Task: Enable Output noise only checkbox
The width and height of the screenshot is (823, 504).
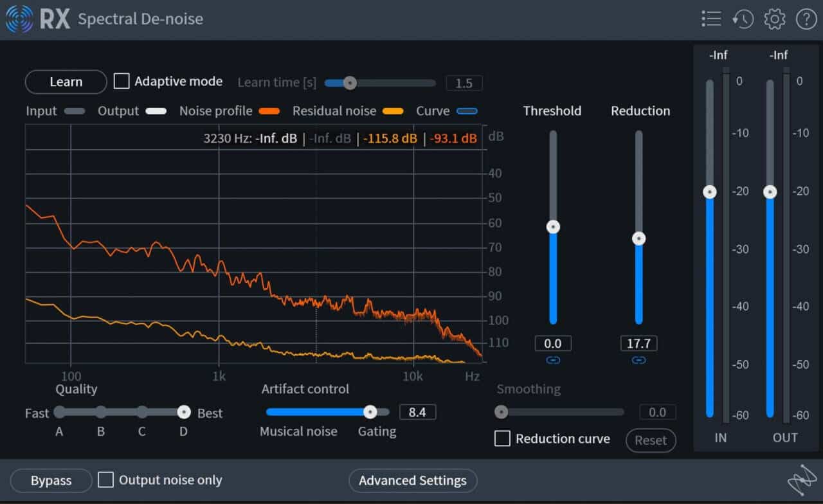Action: click(x=105, y=480)
